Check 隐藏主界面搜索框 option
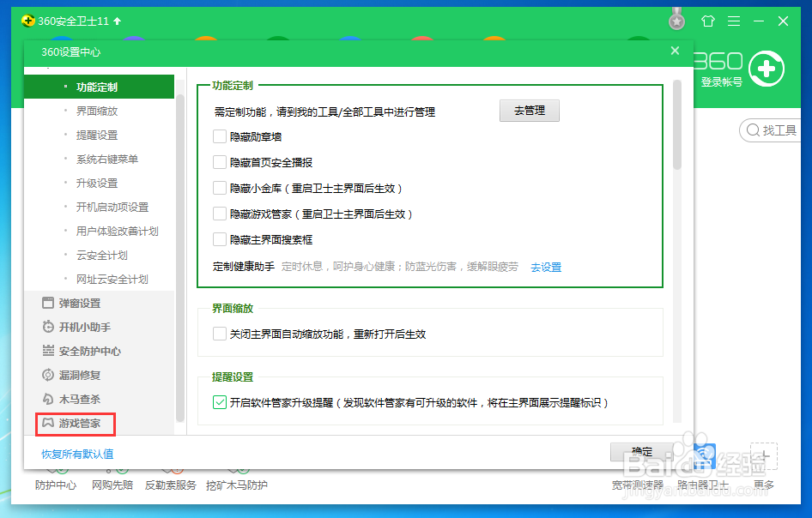This screenshot has width=812, height=518. point(220,239)
